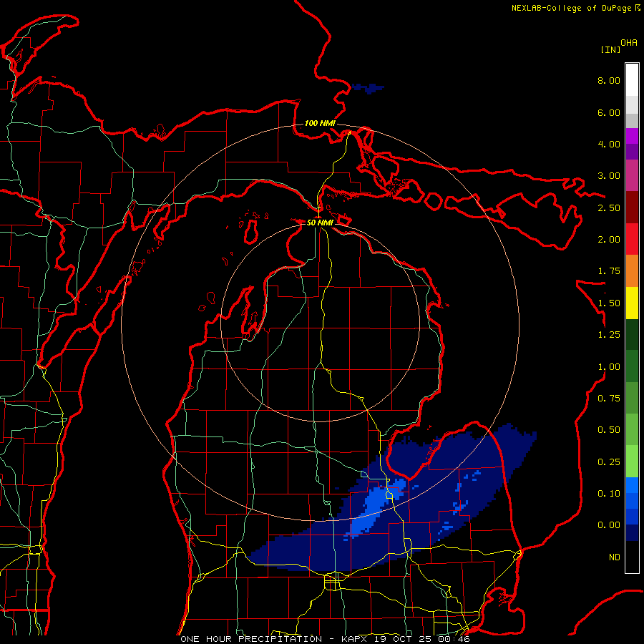Click the small navy echo near the top of the map

point(368,88)
